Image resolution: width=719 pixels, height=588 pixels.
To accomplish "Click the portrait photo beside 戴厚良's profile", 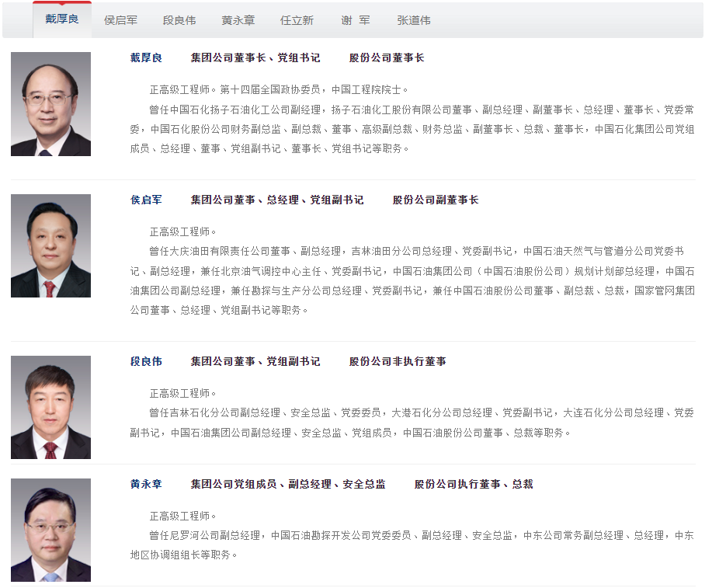I will pyautogui.click(x=50, y=104).
